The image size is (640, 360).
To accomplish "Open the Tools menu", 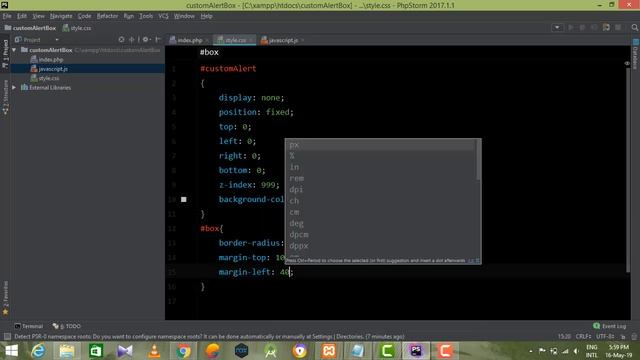I will click(x=146, y=16).
